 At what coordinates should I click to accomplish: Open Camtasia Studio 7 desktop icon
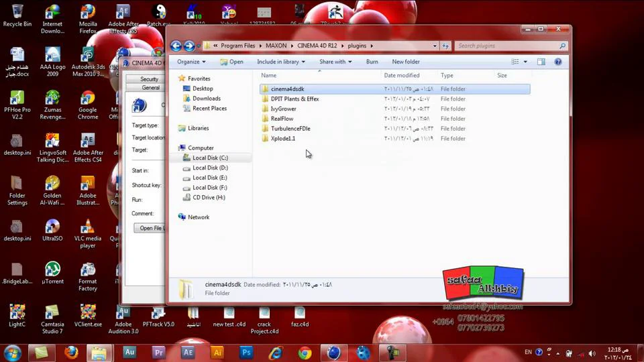click(52, 319)
